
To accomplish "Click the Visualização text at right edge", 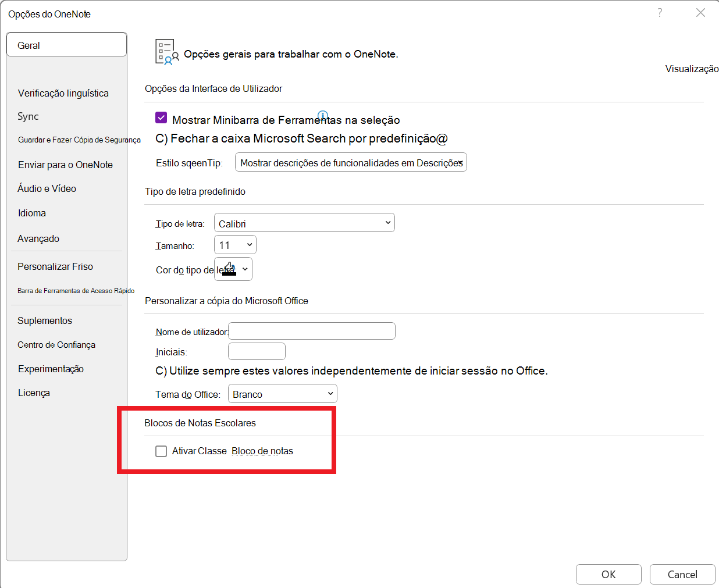I will pos(692,69).
